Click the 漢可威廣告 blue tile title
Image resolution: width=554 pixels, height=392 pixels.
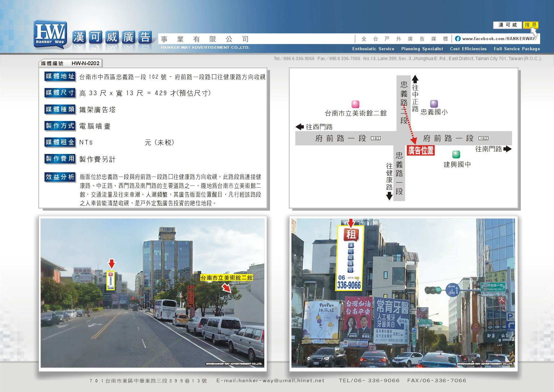pyautogui.click(x=112, y=37)
